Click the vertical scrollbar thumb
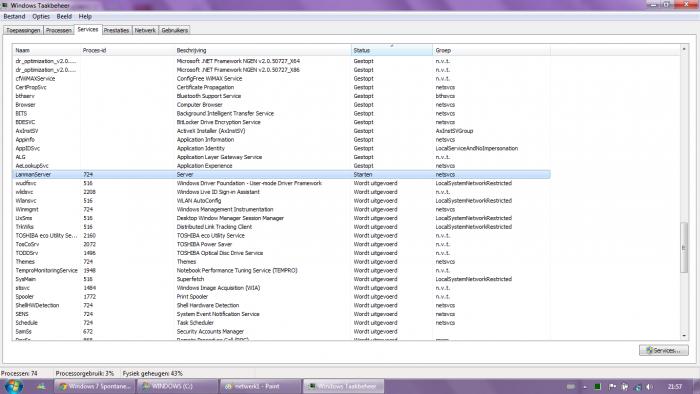 tap(684, 247)
